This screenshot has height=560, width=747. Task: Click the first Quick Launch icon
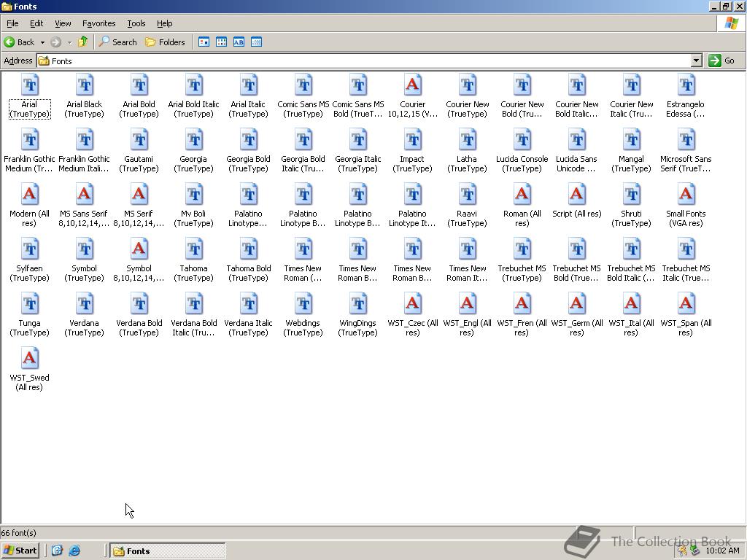point(57,551)
